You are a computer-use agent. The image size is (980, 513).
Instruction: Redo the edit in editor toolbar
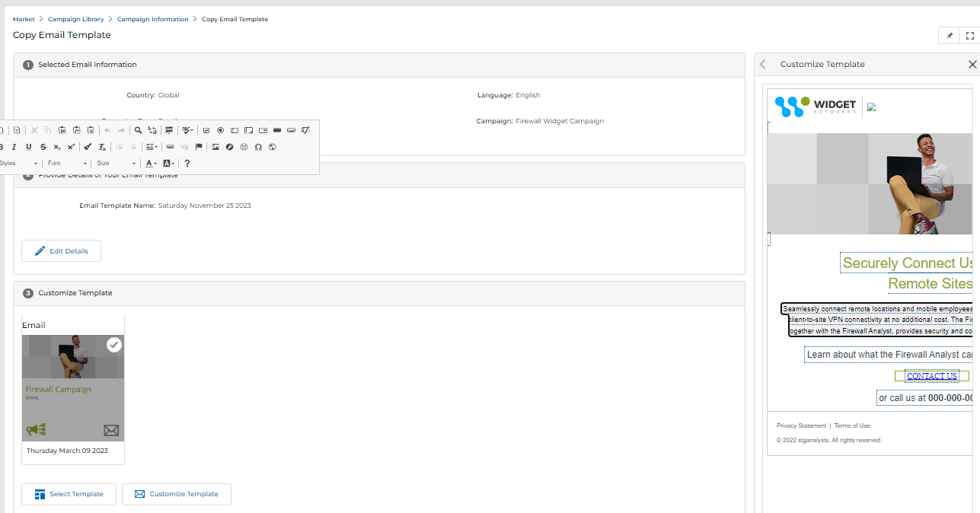point(121,130)
